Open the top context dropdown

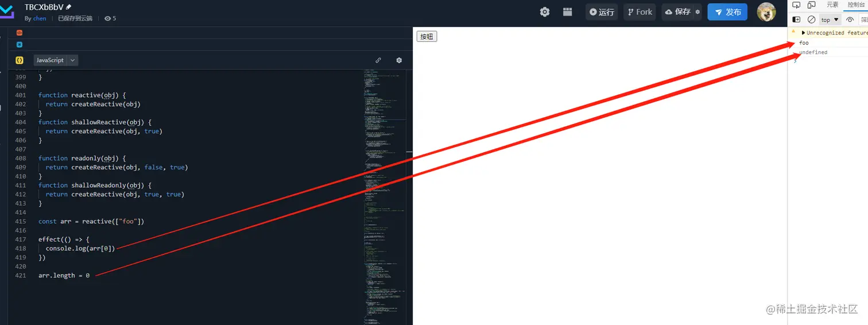tap(830, 20)
